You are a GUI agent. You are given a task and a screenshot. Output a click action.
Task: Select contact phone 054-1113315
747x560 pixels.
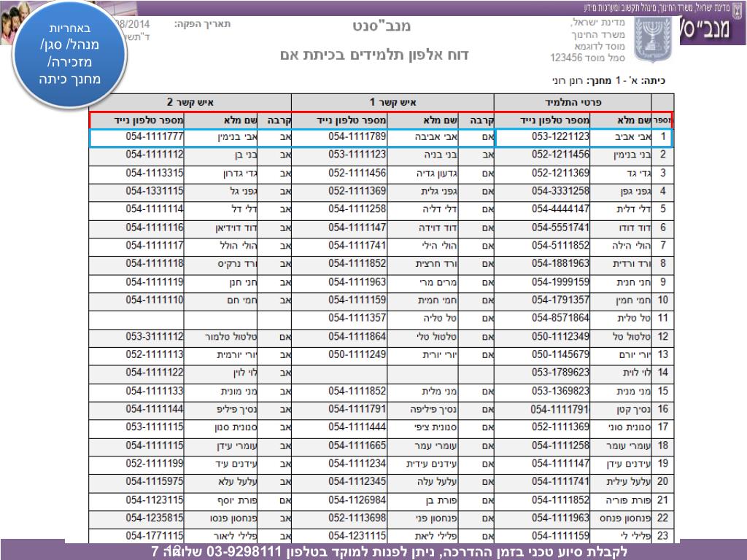pos(155,173)
